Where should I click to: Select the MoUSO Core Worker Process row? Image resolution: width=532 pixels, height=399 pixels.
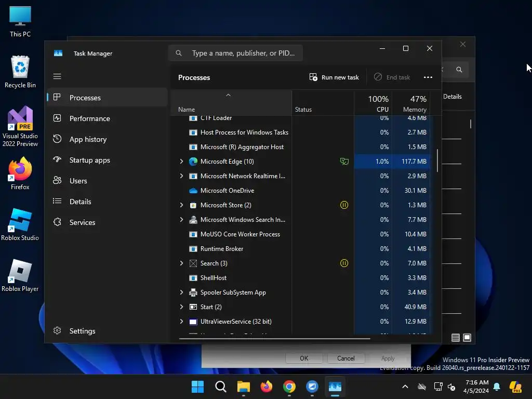coord(300,234)
